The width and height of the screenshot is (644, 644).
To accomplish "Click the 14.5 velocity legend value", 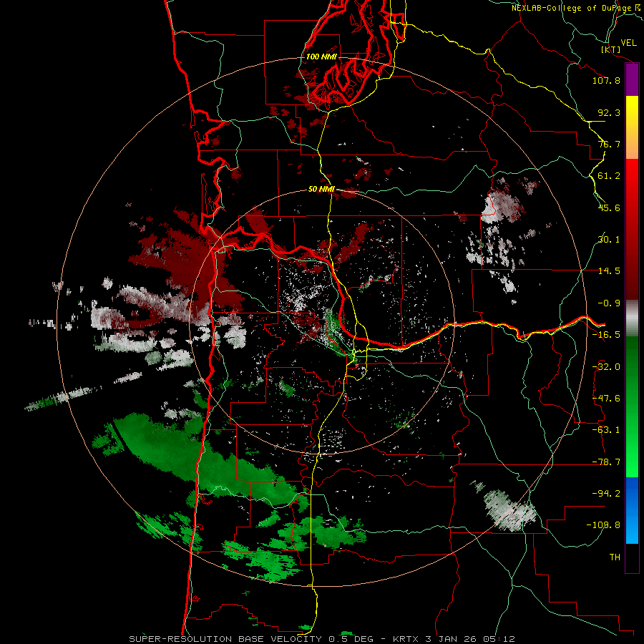I will tap(609, 271).
